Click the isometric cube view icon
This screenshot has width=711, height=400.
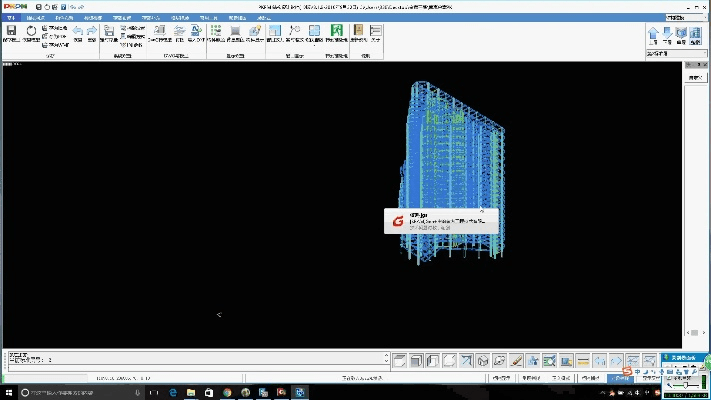[x=482, y=360]
